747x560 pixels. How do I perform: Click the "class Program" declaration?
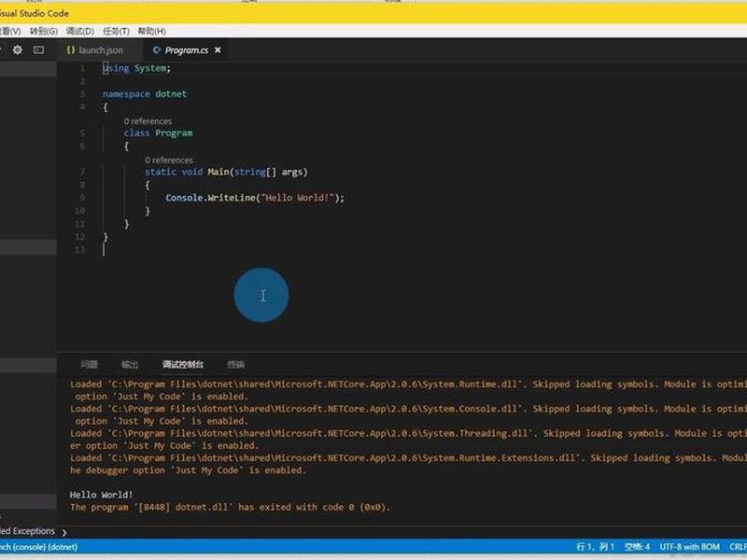[x=158, y=133]
